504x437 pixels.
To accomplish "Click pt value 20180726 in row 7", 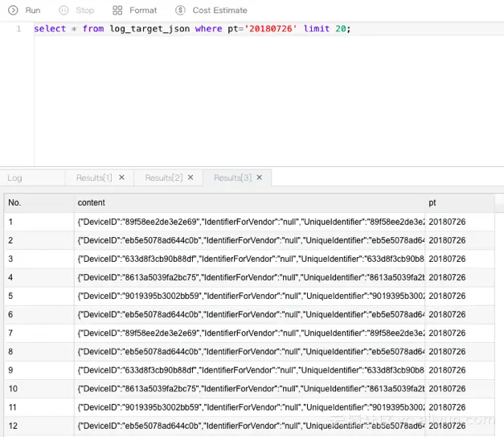I will [x=447, y=333].
